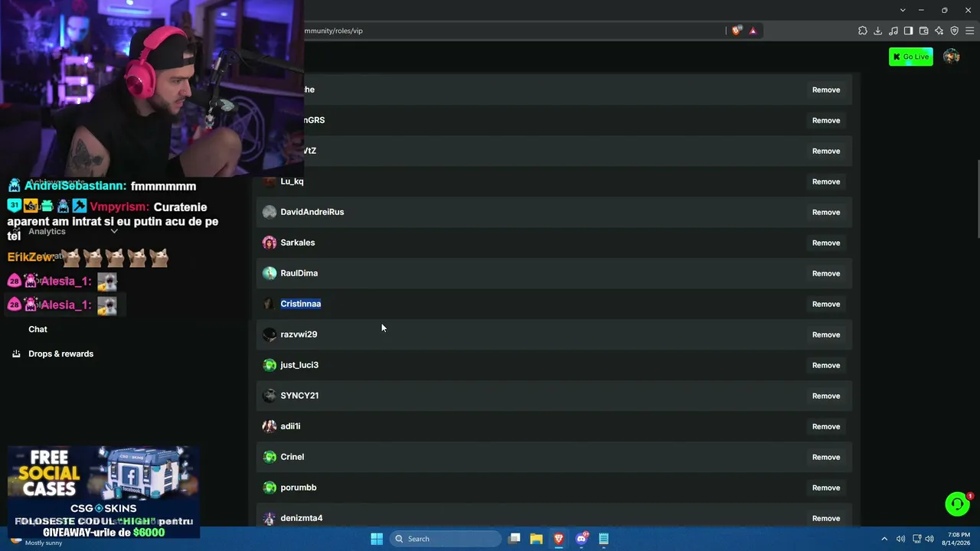980x551 pixels.
Task: Click the Brave Rewards triangle icon
Action: (x=753, y=31)
